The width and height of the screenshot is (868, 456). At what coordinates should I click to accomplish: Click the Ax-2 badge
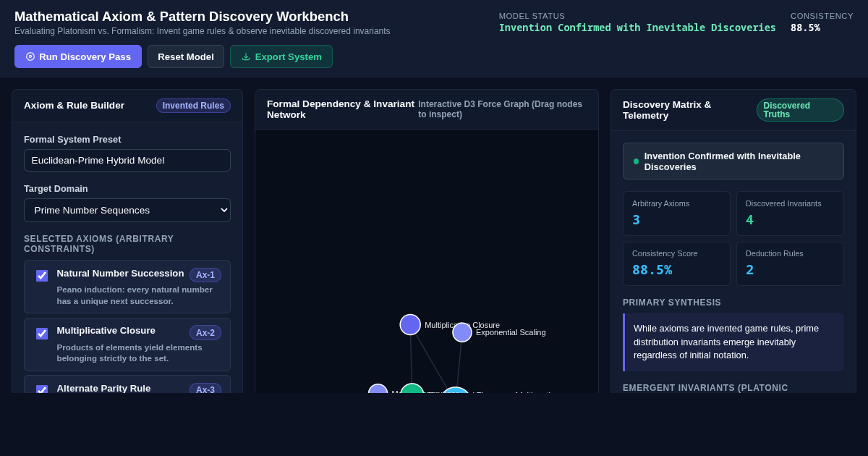pos(205,333)
